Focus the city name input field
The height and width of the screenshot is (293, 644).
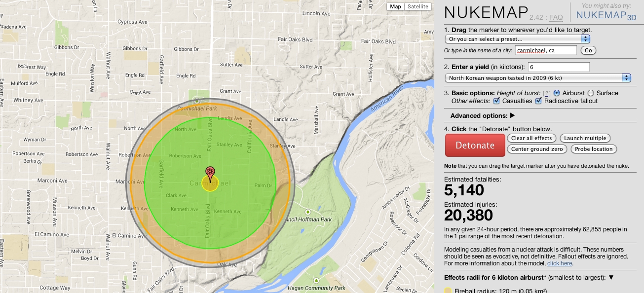click(x=546, y=50)
